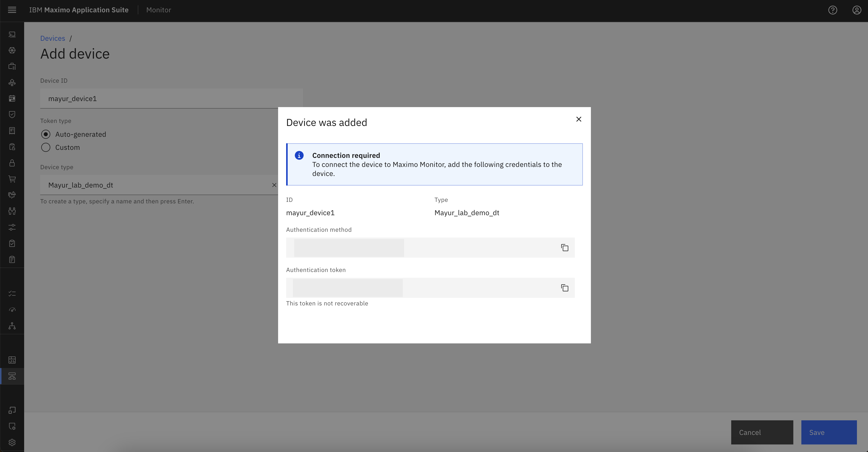868x452 pixels.
Task: Click the clipboard checkmark sidebar icon
Action: [12, 243]
